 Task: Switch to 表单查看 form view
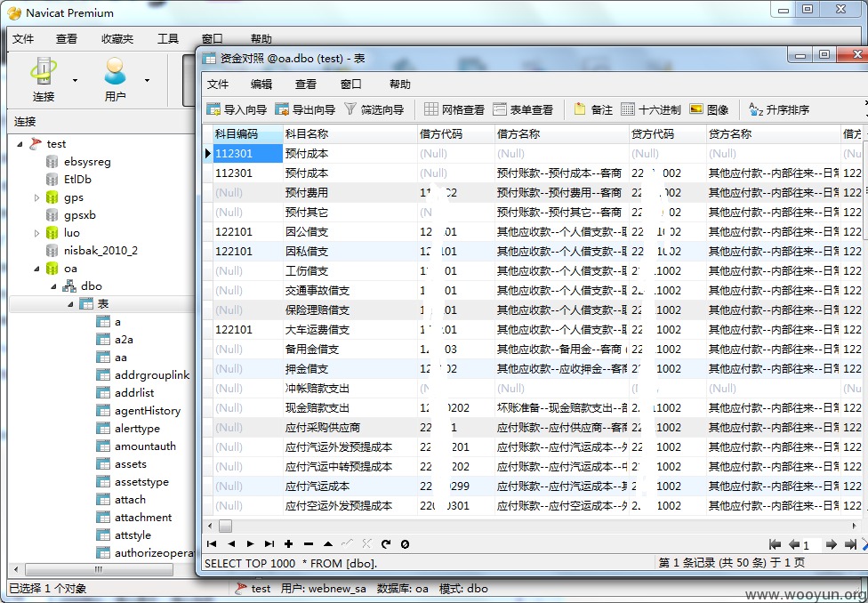coord(523,109)
